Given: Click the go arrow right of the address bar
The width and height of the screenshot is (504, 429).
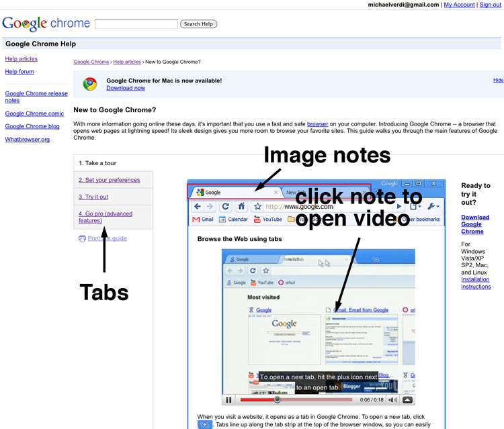Looking at the screenshot, I should [x=399, y=207].
